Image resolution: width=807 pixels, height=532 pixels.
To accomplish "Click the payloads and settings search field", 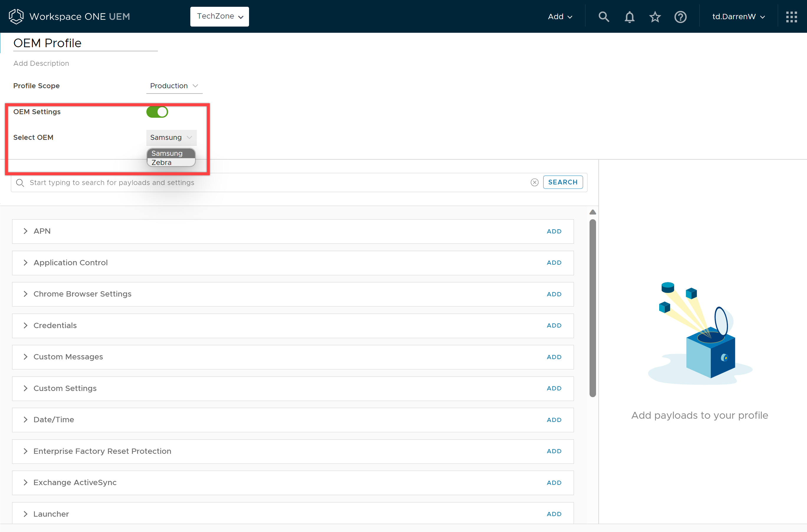I will [271, 183].
